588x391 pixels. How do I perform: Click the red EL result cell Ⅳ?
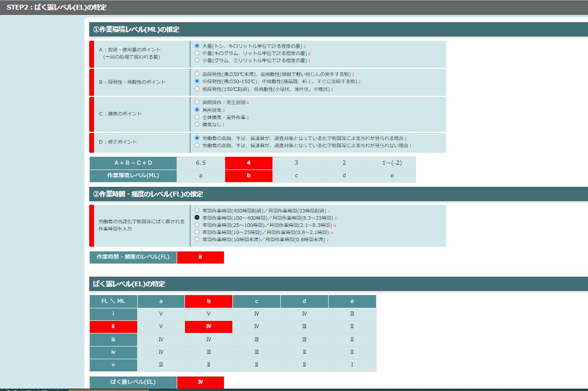[x=201, y=382]
